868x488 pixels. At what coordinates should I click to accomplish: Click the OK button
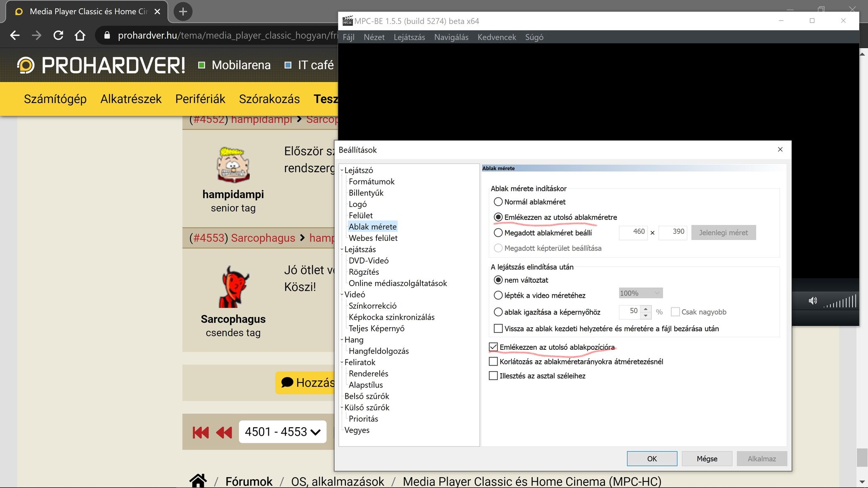click(652, 459)
